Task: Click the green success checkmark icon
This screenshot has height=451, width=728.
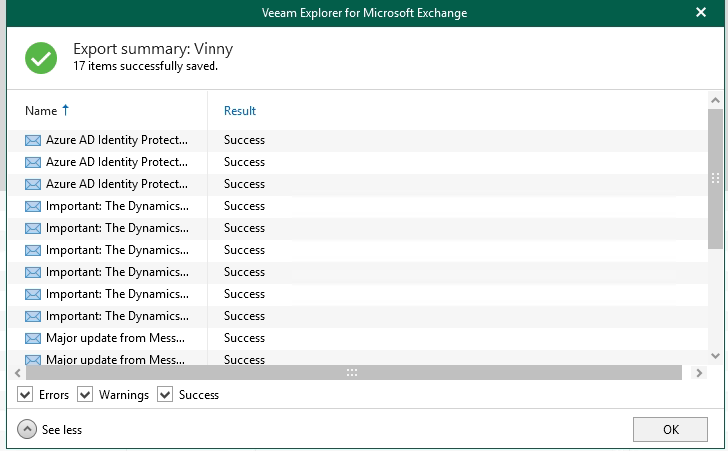Action: [41, 58]
